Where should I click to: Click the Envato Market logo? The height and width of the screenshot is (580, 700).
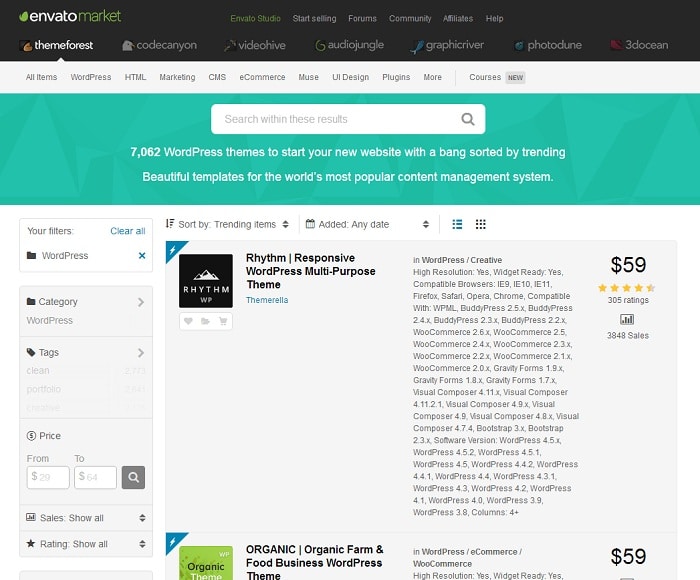[70, 17]
